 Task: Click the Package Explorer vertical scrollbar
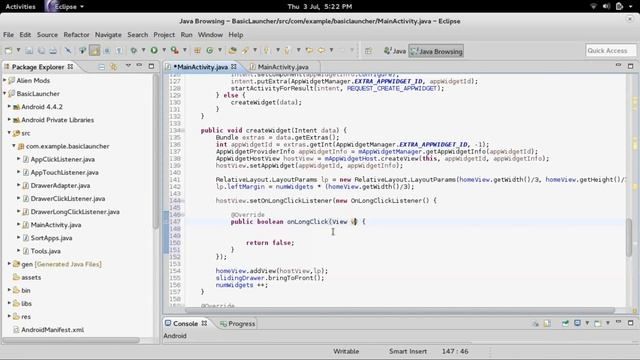tap(156, 151)
